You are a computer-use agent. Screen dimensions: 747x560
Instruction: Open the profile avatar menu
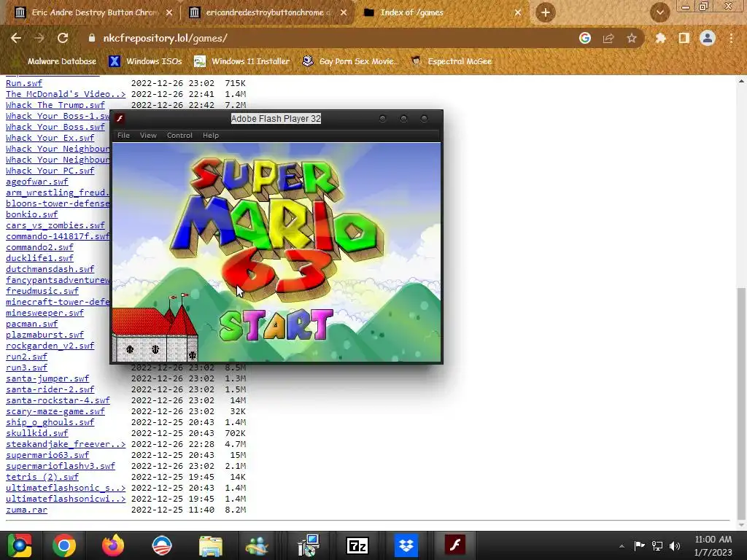(708, 38)
